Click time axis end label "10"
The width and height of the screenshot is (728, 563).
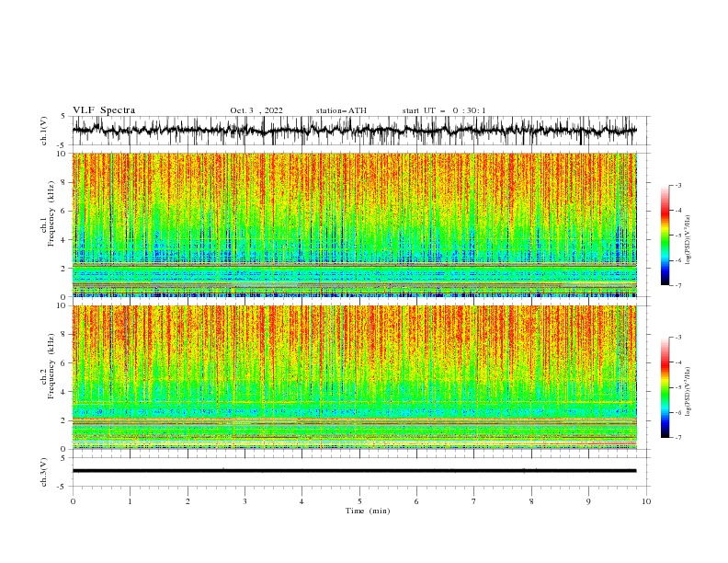click(x=646, y=501)
